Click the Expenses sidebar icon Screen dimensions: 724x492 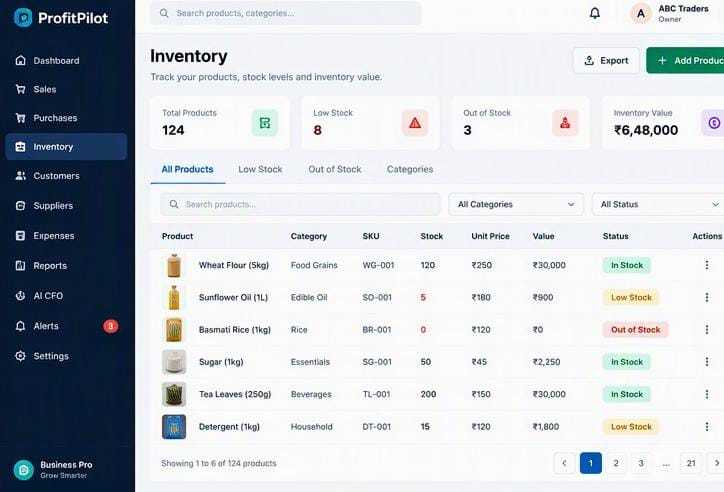click(x=20, y=235)
